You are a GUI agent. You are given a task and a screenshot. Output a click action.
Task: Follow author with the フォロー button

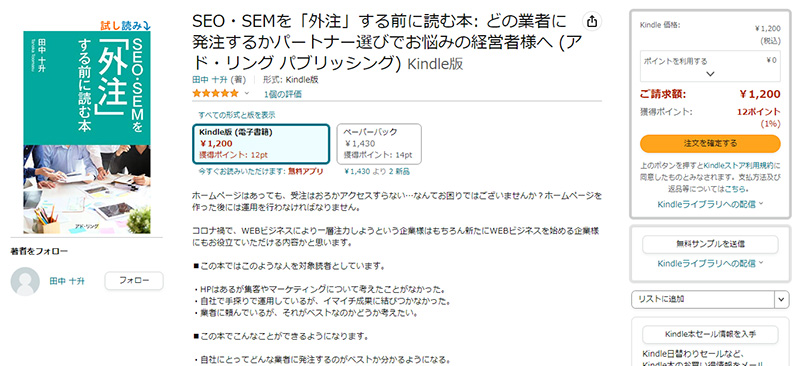[134, 281]
